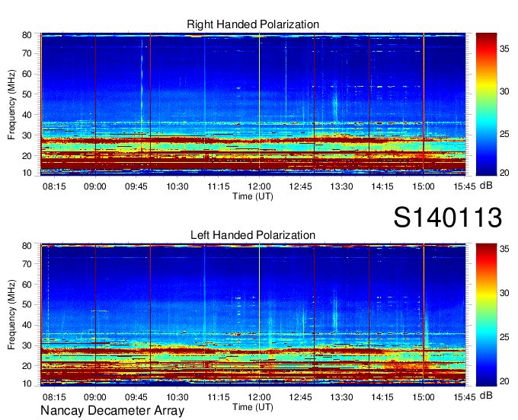Click 'Time (UT)' axis label under Left Handed plot
The width and height of the screenshot is (518, 420).
[x=253, y=407]
